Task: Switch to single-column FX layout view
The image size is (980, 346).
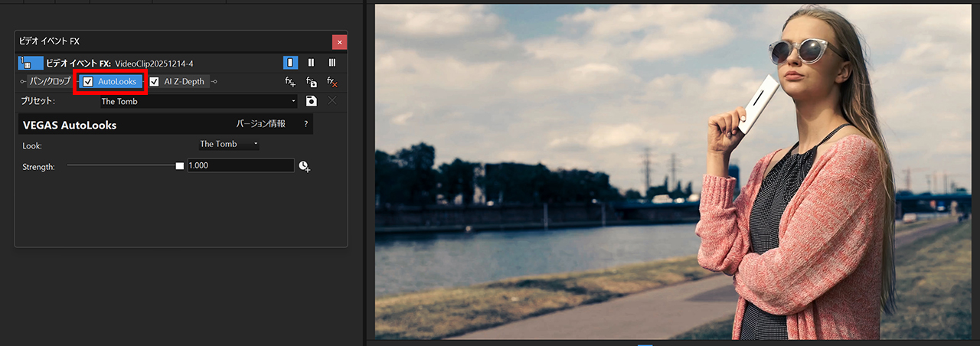Action: pyautogui.click(x=291, y=63)
